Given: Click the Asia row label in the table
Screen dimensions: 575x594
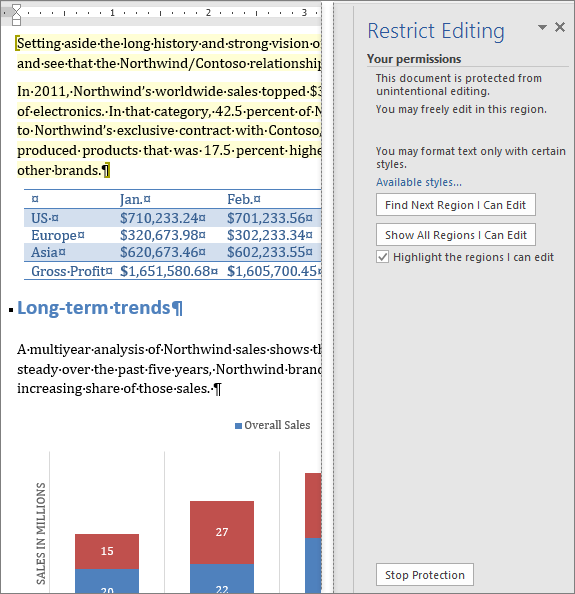Looking at the screenshot, I should point(48,252).
